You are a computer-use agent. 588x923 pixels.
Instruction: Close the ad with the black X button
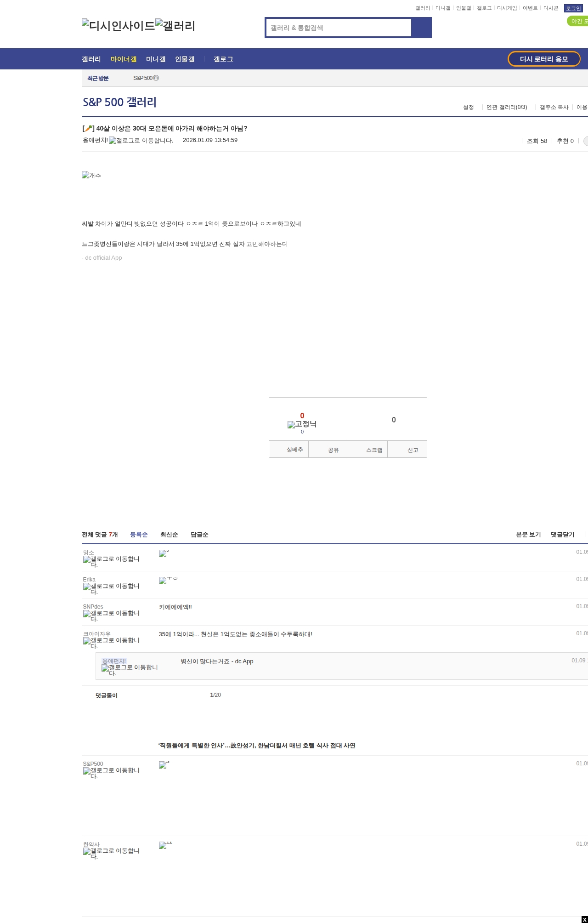tap(584, 919)
